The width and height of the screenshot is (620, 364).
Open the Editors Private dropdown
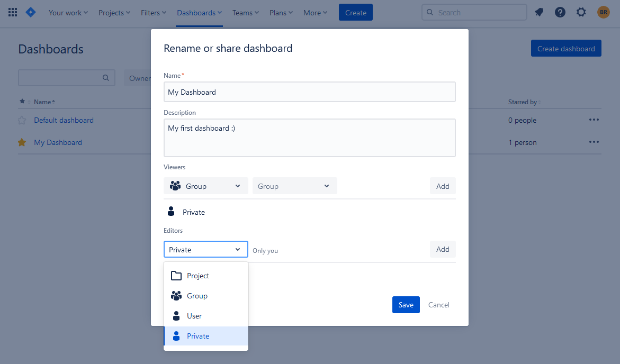click(205, 249)
